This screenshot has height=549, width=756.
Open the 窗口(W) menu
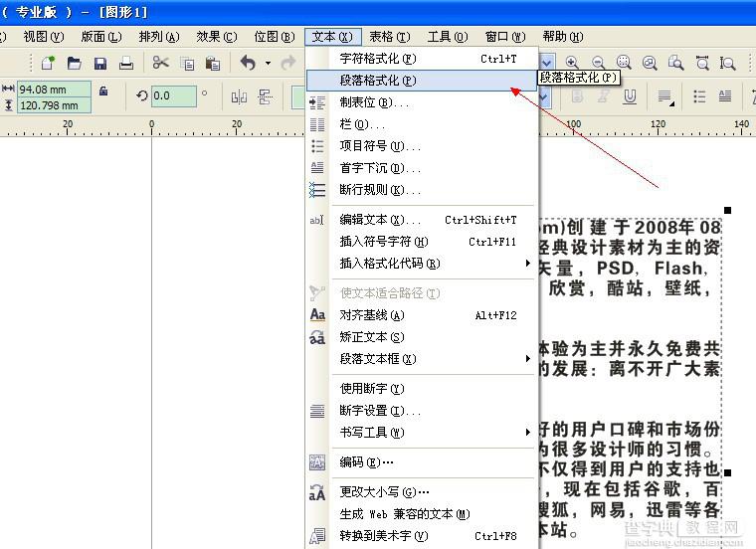[x=505, y=37]
